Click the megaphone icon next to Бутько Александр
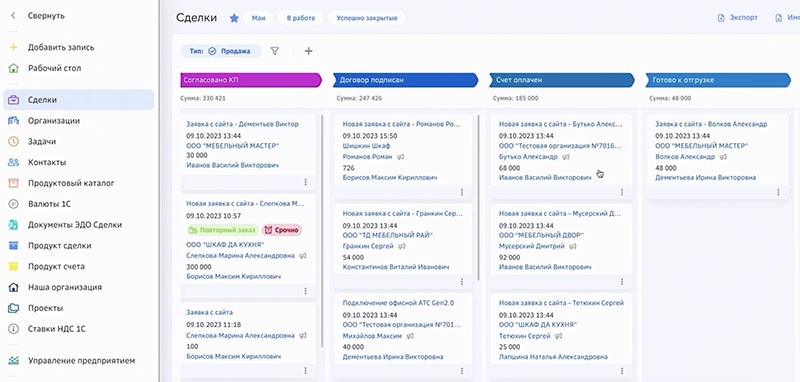The width and height of the screenshot is (800, 382). (x=565, y=157)
